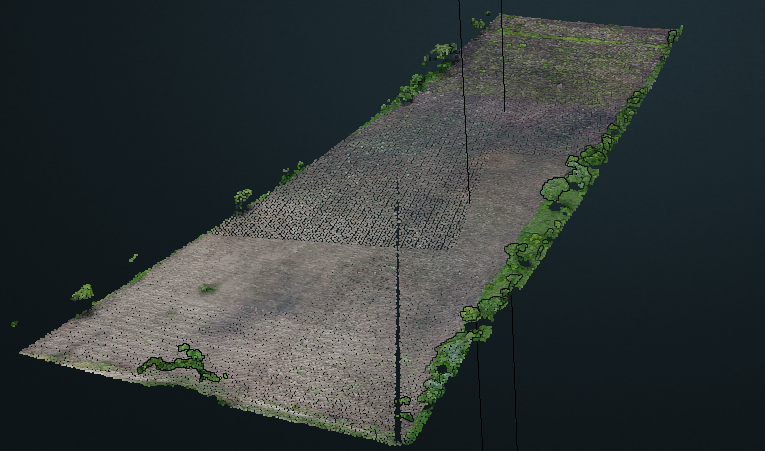Image resolution: width=765 pixels, height=451 pixels.
Task: Click the isolated small green bush in bare field
Action: click(208, 289)
